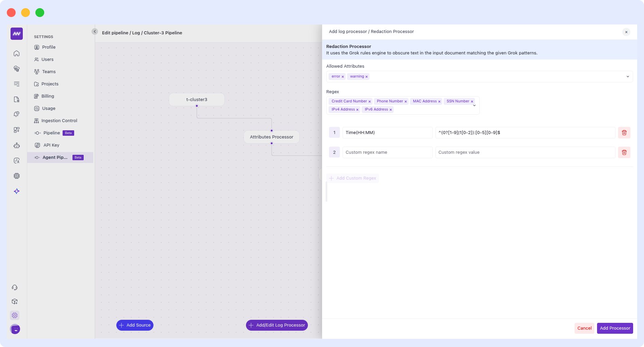Open Ingestion Control settings
The width and height of the screenshot is (644, 347).
coord(59,121)
